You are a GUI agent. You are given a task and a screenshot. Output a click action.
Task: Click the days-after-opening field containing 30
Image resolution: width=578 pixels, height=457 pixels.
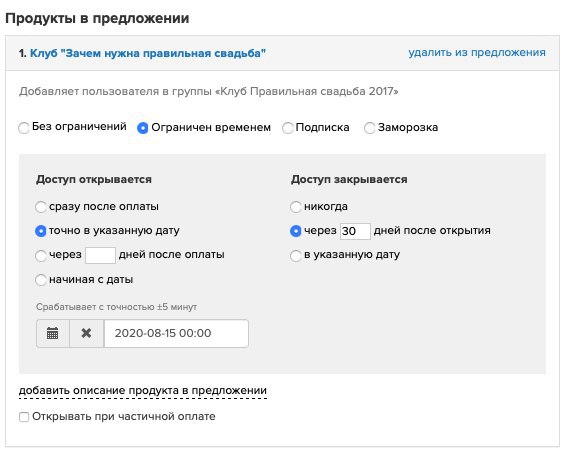click(355, 231)
